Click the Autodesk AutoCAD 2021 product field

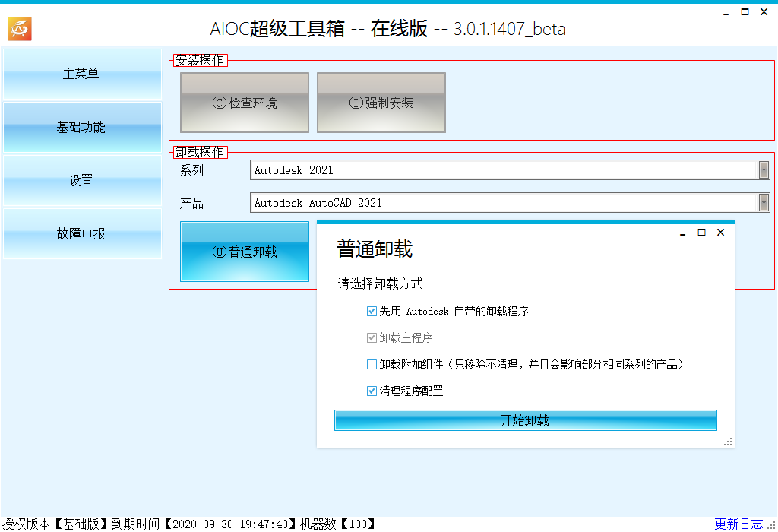(456, 203)
